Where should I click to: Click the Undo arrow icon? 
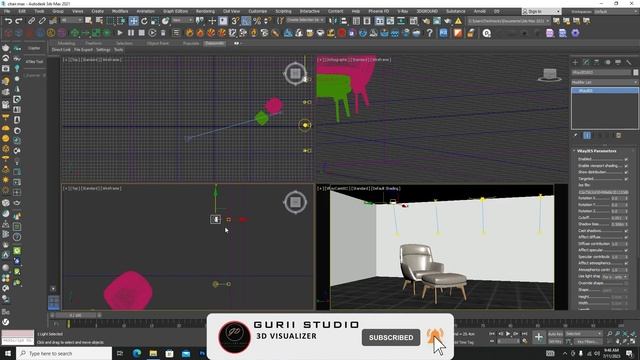[8, 20]
